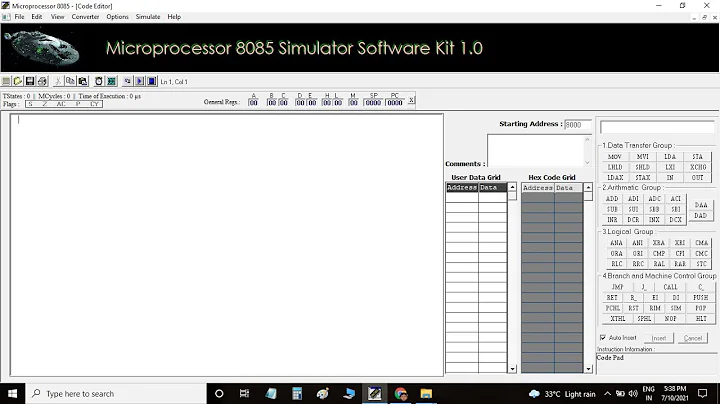Click the taskbar search box
The image size is (720, 404).
[x=116, y=393]
